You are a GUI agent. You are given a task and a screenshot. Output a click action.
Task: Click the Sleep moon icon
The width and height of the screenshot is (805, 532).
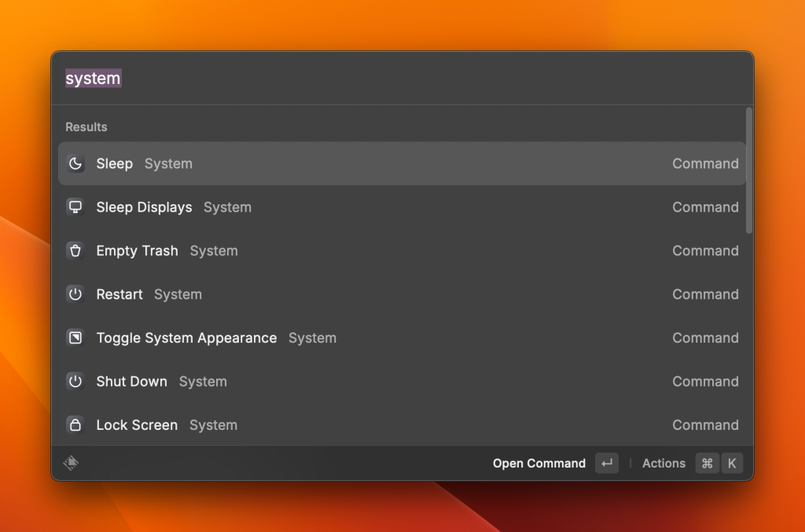click(75, 163)
